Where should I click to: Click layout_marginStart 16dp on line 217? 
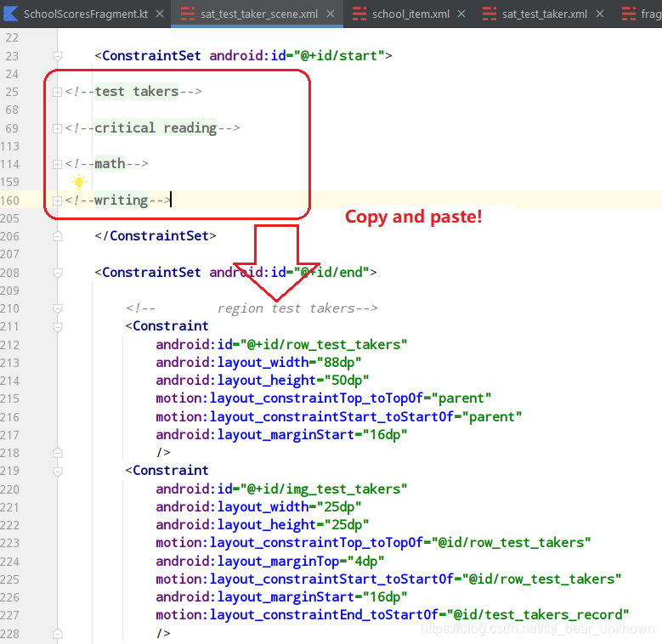pyautogui.click(x=281, y=435)
